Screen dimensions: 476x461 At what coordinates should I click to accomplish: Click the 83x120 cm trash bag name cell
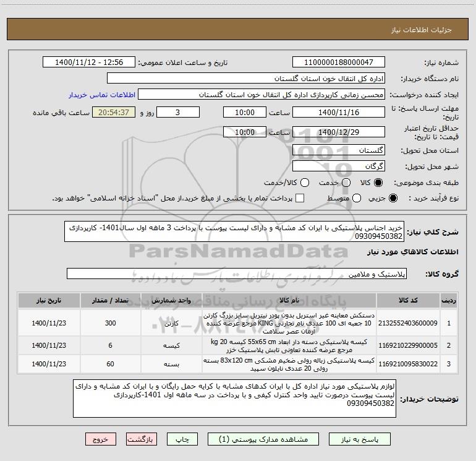click(x=289, y=364)
